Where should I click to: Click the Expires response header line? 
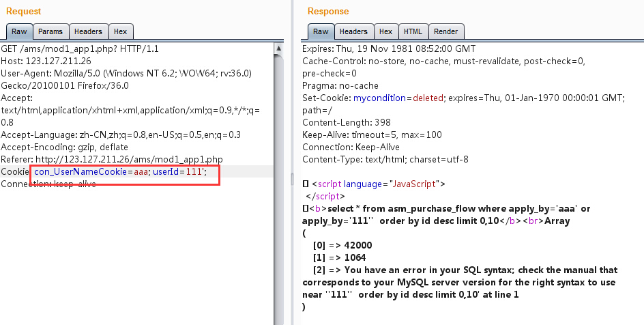(x=389, y=49)
